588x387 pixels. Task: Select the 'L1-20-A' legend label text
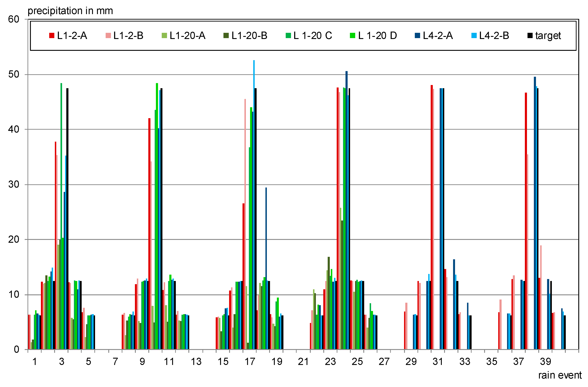[187, 36]
